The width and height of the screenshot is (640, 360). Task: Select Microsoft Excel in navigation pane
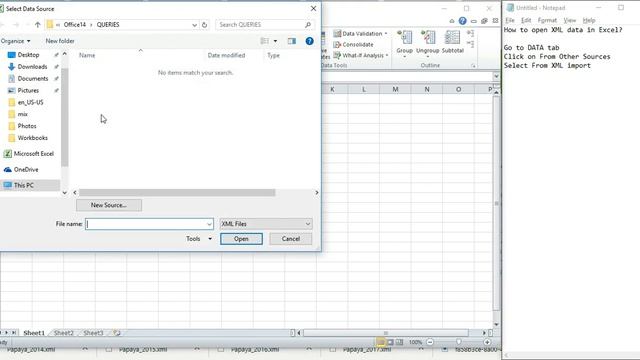pos(33,153)
